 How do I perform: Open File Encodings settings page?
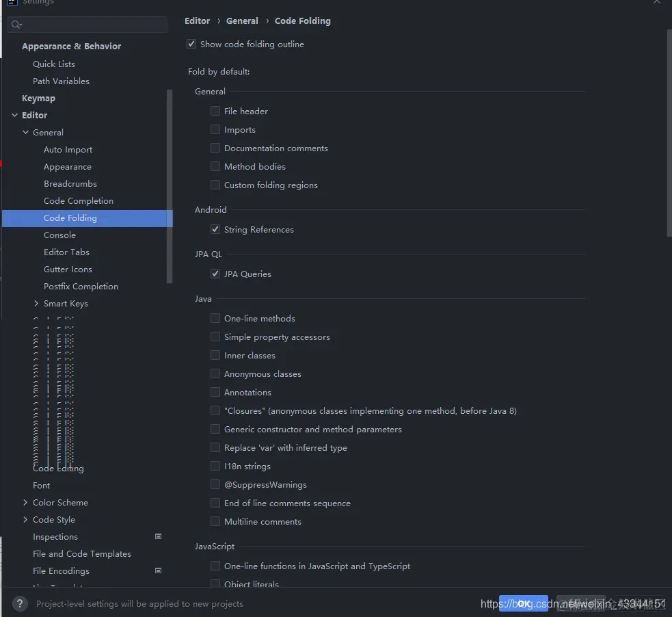pyautogui.click(x=61, y=571)
